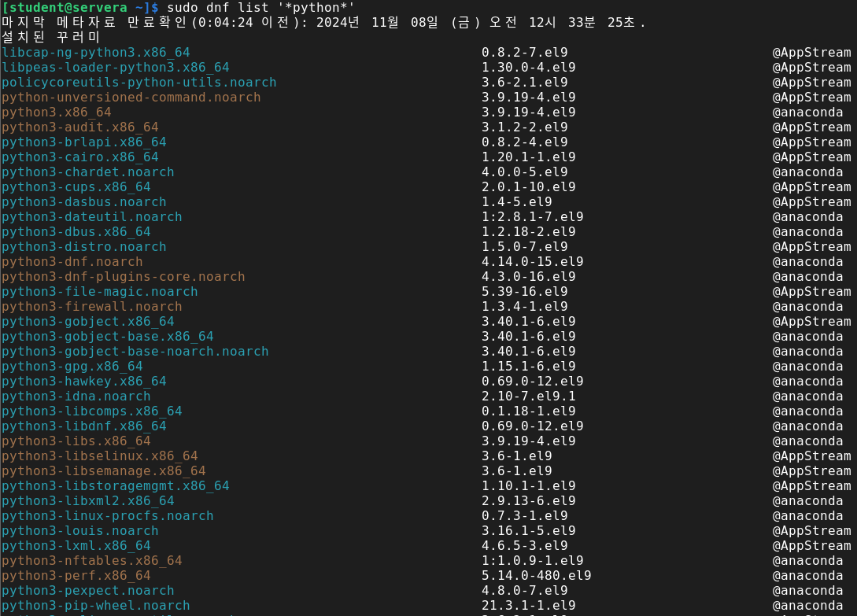The image size is (857, 616).
Task: Click python3-dnf.noarch package name
Action: pos(72,262)
